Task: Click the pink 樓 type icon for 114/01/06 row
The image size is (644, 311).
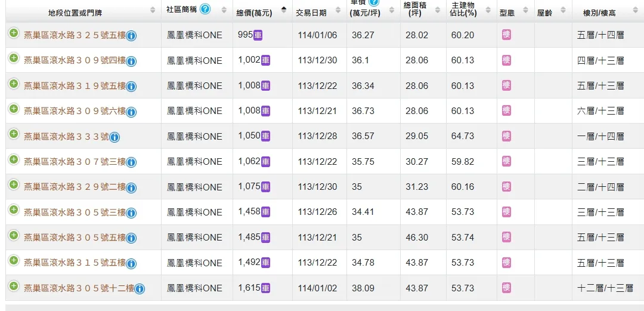Action: (x=506, y=35)
